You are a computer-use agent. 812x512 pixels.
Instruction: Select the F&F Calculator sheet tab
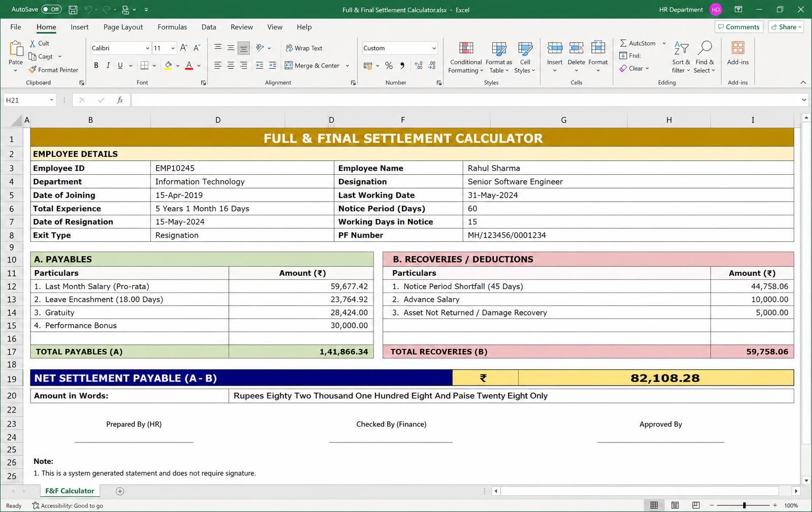click(70, 491)
